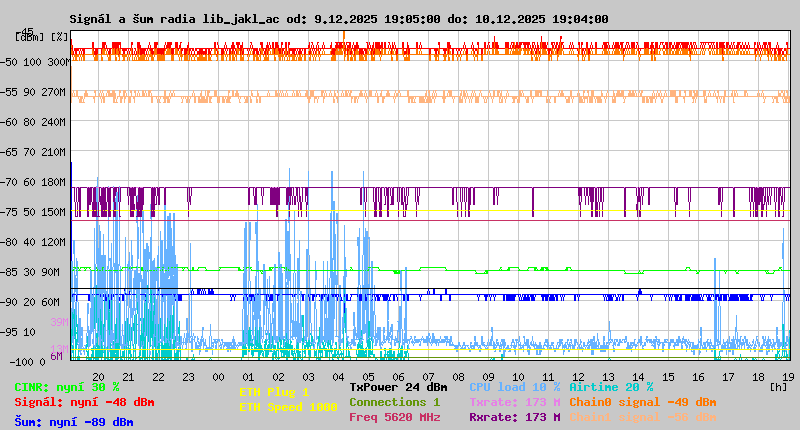This screenshot has width=800, height=430.
Task: Click the Airtime 20 % legend text
Action: tap(611, 387)
